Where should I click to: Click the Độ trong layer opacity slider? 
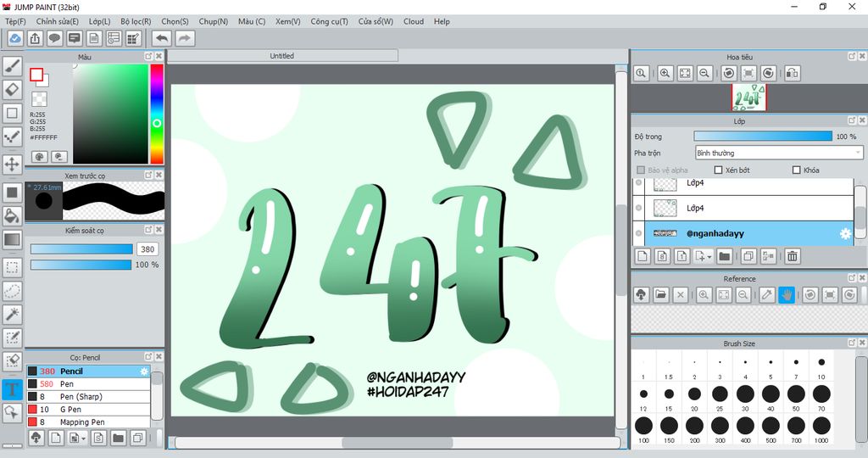coord(763,137)
